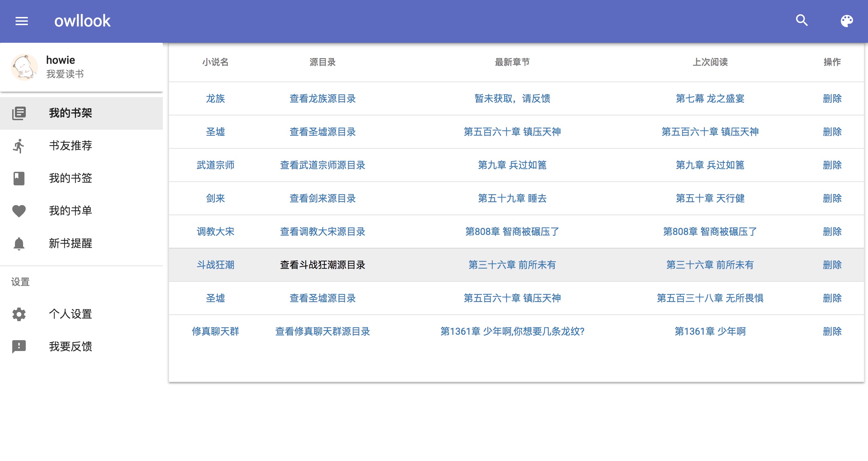The image size is (868, 461).
Task: Click the heart booklist icon
Action: coord(19,211)
